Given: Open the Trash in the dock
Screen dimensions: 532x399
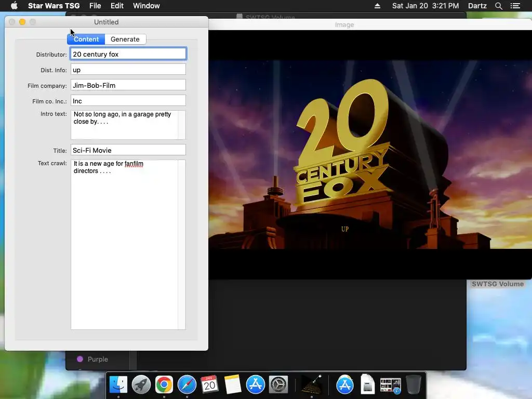Looking at the screenshot, I should (413, 385).
